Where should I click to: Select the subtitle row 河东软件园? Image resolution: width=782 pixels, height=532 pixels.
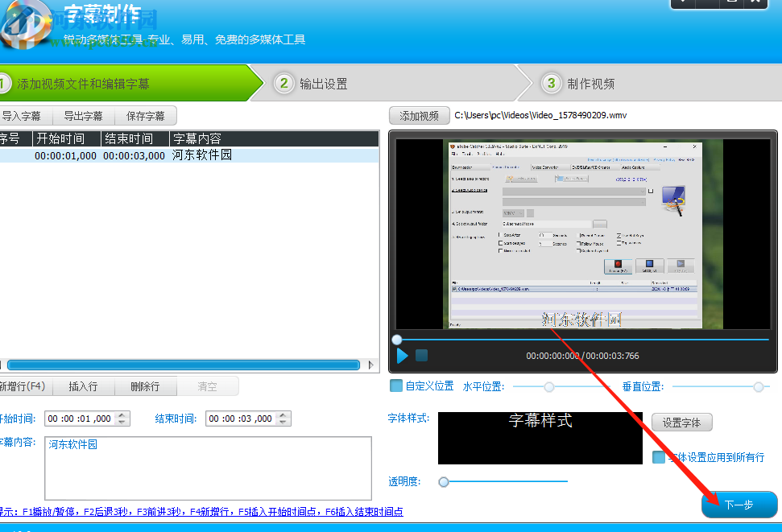pyautogui.click(x=189, y=155)
